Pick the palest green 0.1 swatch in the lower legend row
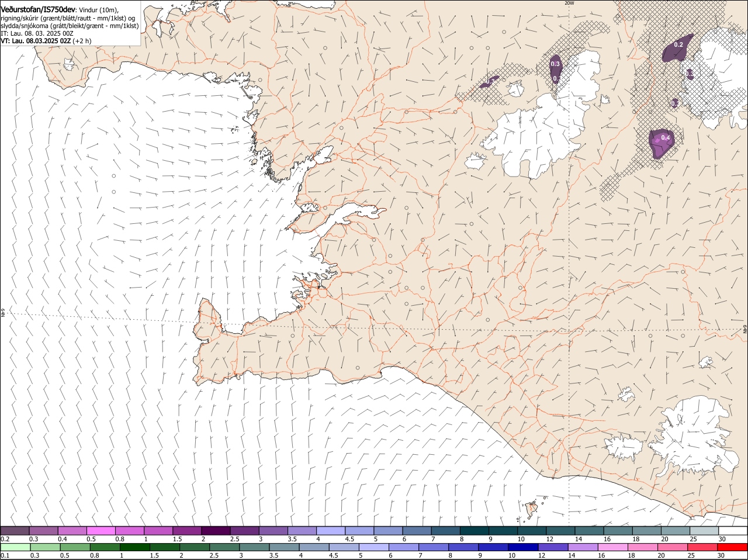Viewport: 748px width, 560px height. pyautogui.click(x=15, y=547)
